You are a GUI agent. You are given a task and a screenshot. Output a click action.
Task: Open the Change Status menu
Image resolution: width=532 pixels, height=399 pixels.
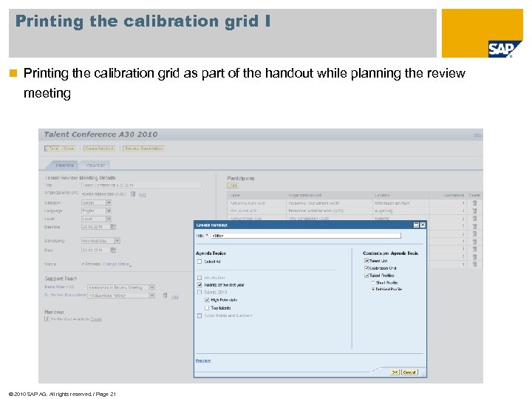[x=117, y=264]
